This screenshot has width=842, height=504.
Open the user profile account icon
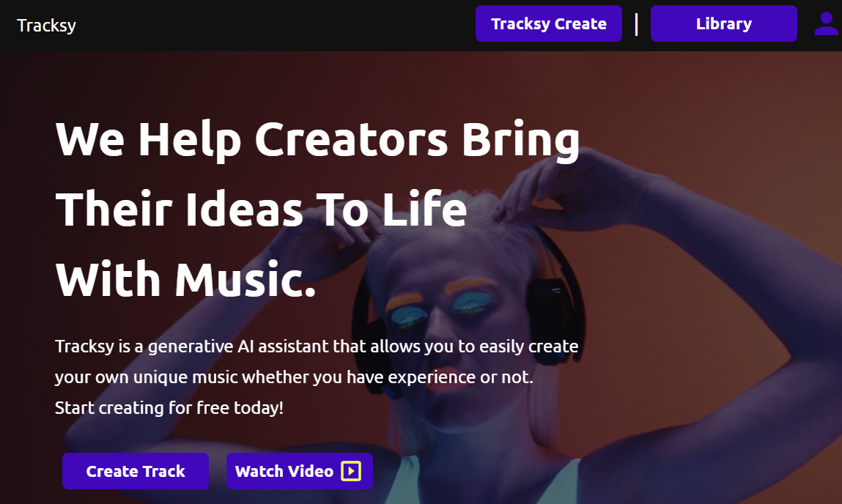click(x=826, y=24)
